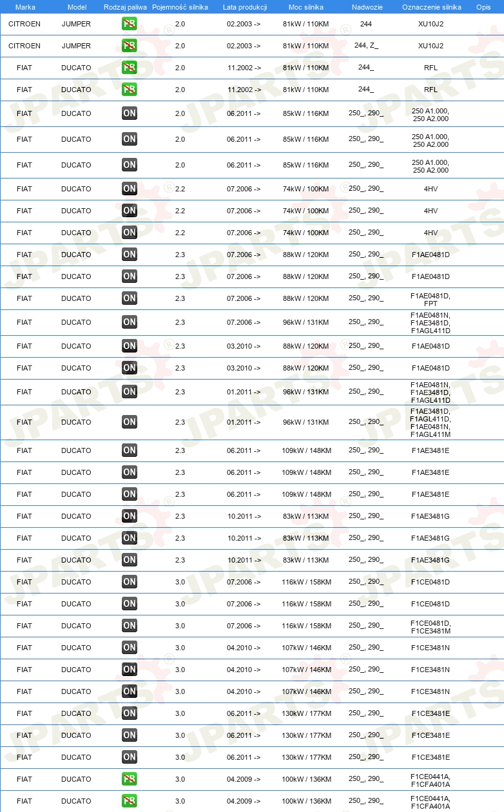Click 07.2006 date in the FPT row

coord(244,298)
